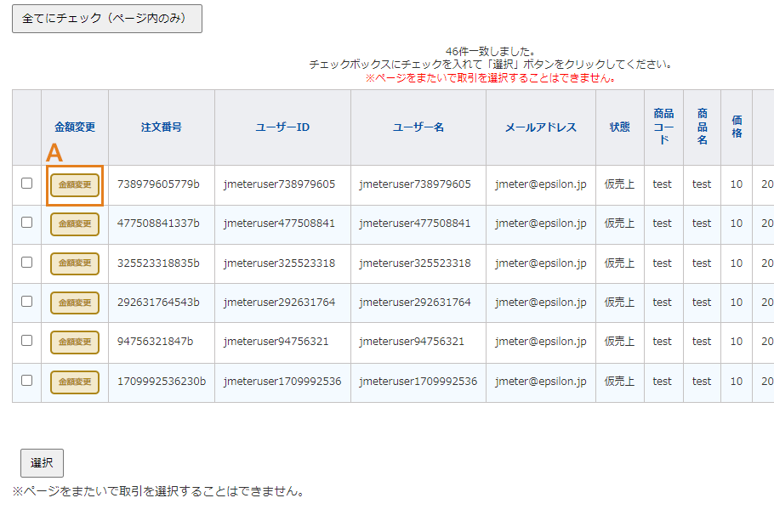Select order number 94756321847b text
The height and width of the screenshot is (532, 774).
(155, 341)
